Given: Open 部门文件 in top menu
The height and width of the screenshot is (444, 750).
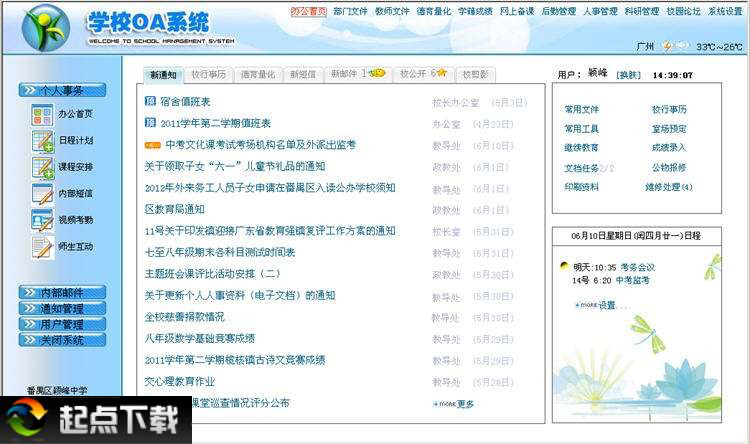Looking at the screenshot, I should coord(350,11).
